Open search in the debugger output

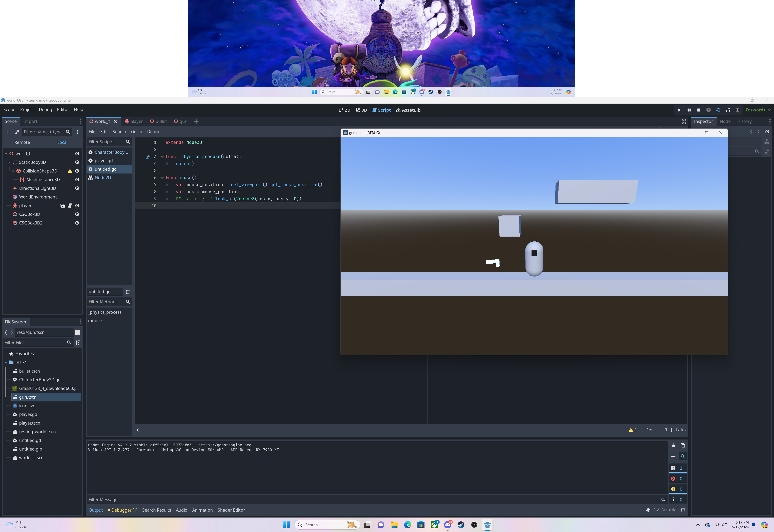click(x=683, y=456)
